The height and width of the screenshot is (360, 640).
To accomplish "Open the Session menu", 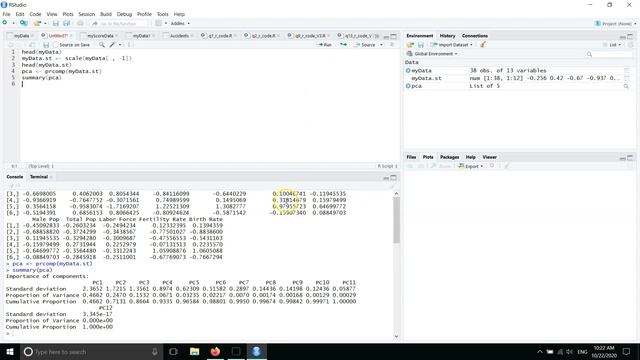I will pyautogui.click(x=87, y=14).
